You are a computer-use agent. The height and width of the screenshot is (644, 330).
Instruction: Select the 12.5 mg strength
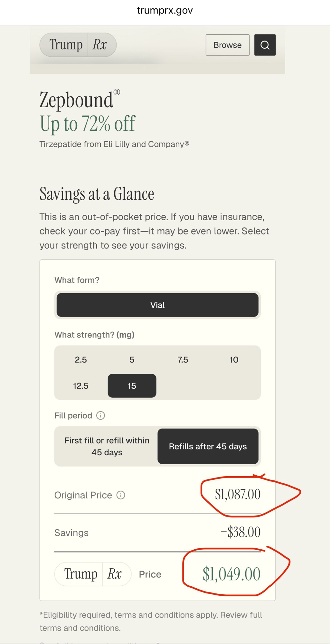[x=80, y=386]
